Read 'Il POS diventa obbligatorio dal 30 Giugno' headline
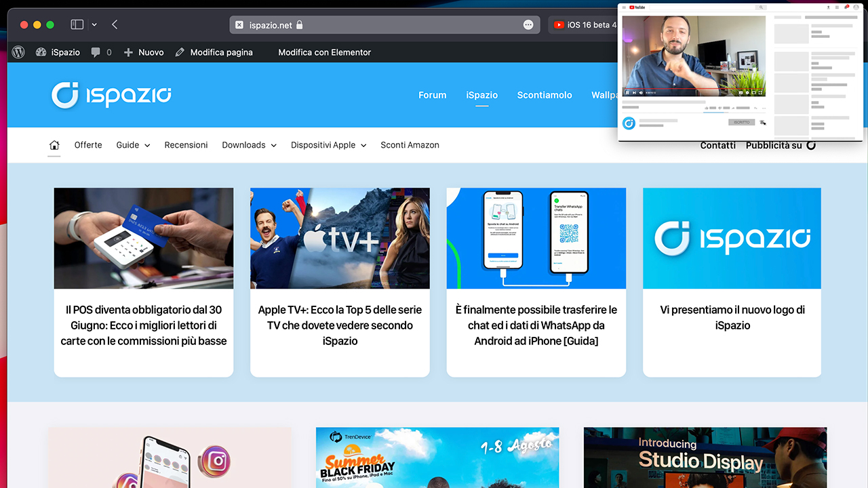This screenshot has height=488, width=868. tap(144, 325)
